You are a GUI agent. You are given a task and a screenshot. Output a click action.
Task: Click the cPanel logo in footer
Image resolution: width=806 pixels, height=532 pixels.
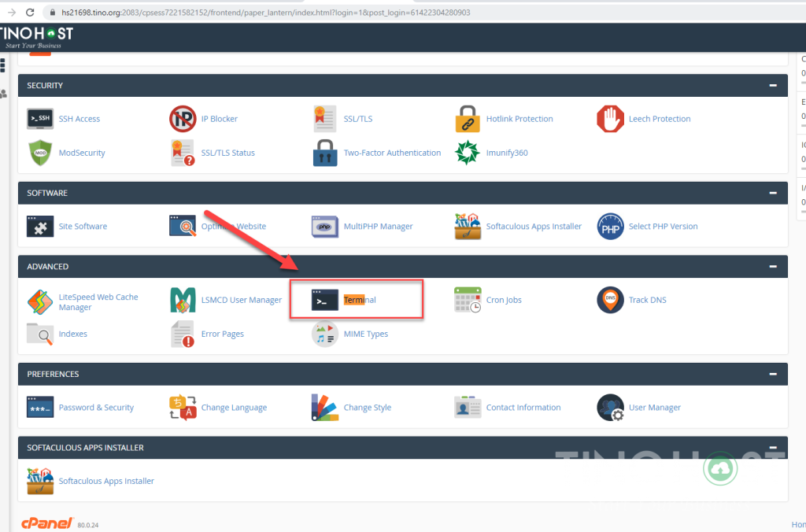tap(47, 523)
